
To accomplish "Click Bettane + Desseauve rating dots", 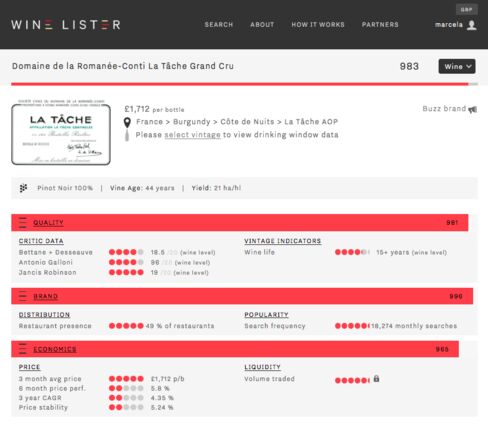I will pos(126,252).
